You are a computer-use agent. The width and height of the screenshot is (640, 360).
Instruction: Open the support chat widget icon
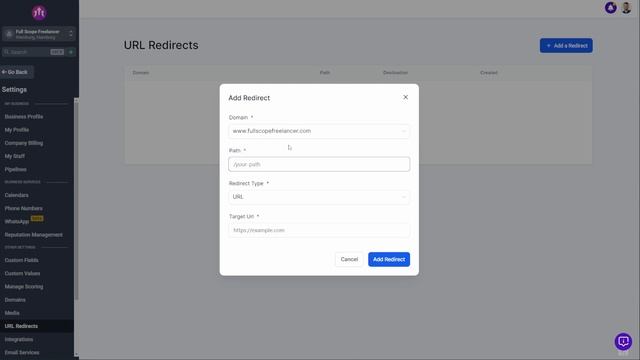[623, 342]
